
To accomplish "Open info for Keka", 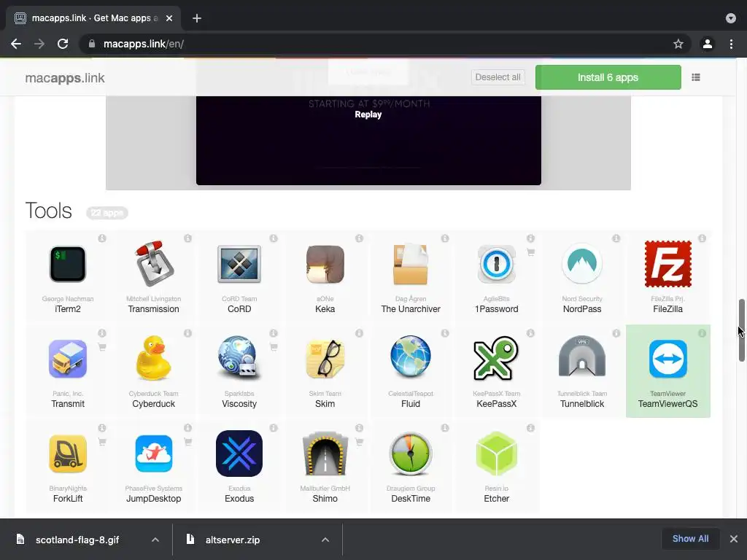I will click(x=359, y=238).
